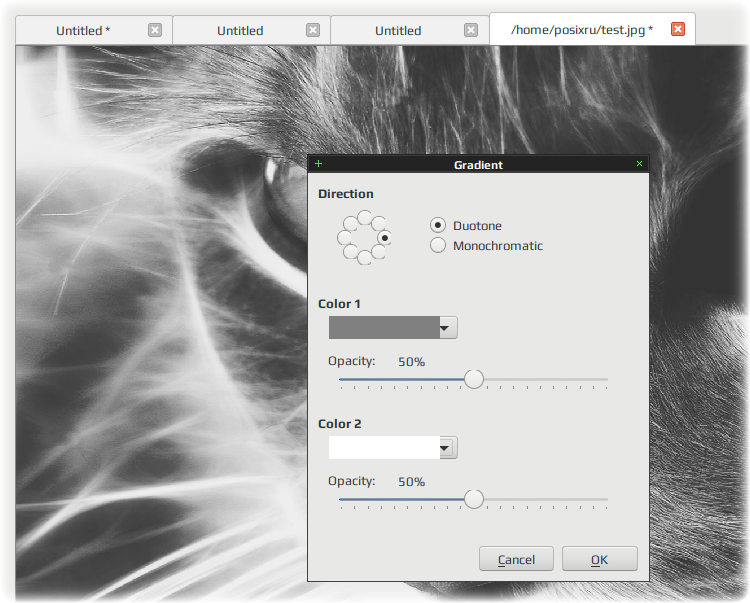Set gradient direction to bottom-left radio
Screen dimensions: 750x603
(x=351, y=252)
